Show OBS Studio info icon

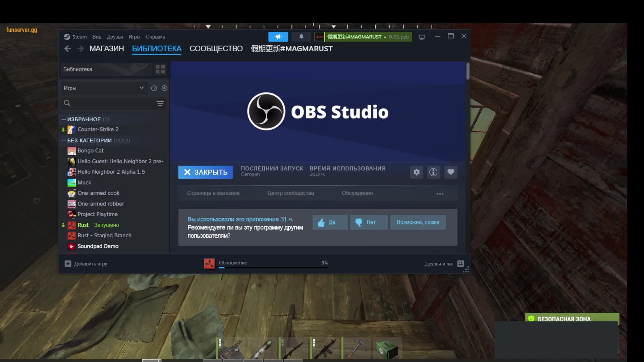[433, 172]
